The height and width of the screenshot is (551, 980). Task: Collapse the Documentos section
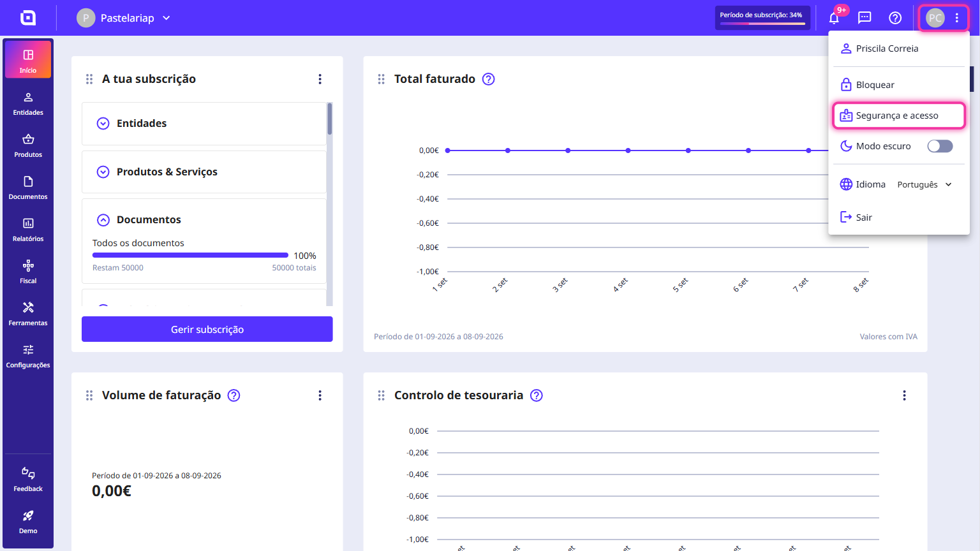tap(103, 220)
